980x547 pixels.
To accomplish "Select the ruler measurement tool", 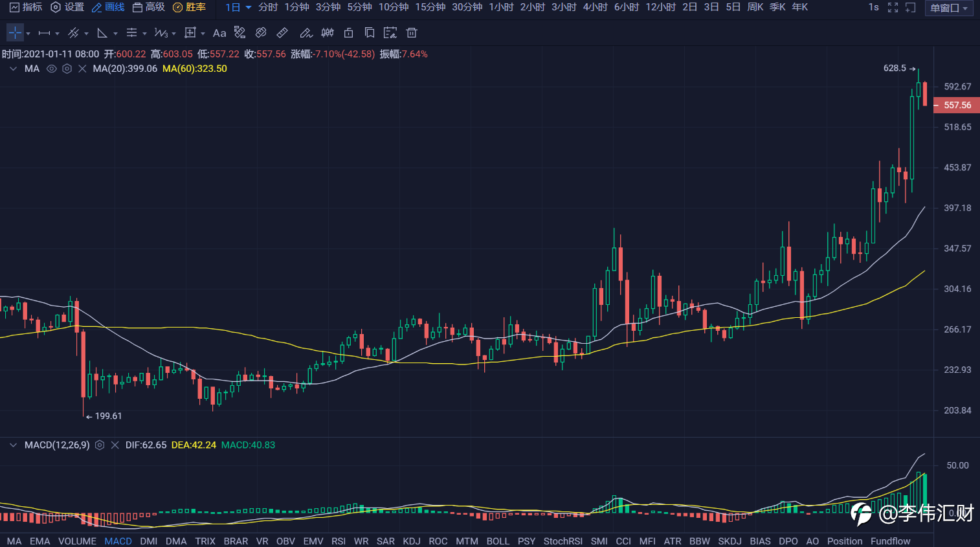I will coord(282,32).
